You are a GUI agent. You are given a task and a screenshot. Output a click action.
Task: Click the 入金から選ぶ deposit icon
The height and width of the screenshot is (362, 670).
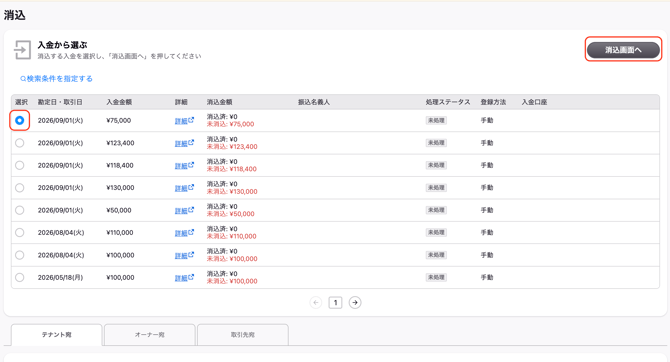click(22, 50)
